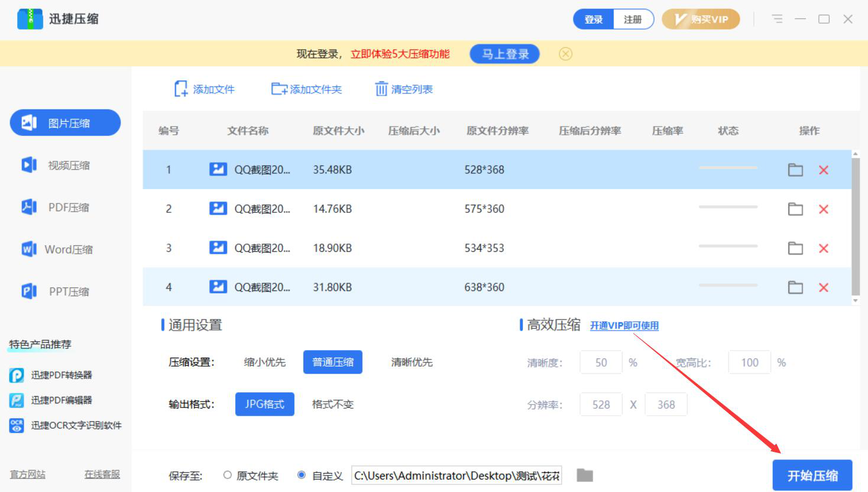Browse for save location folder icon
The width and height of the screenshot is (868, 492).
[x=585, y=475]
